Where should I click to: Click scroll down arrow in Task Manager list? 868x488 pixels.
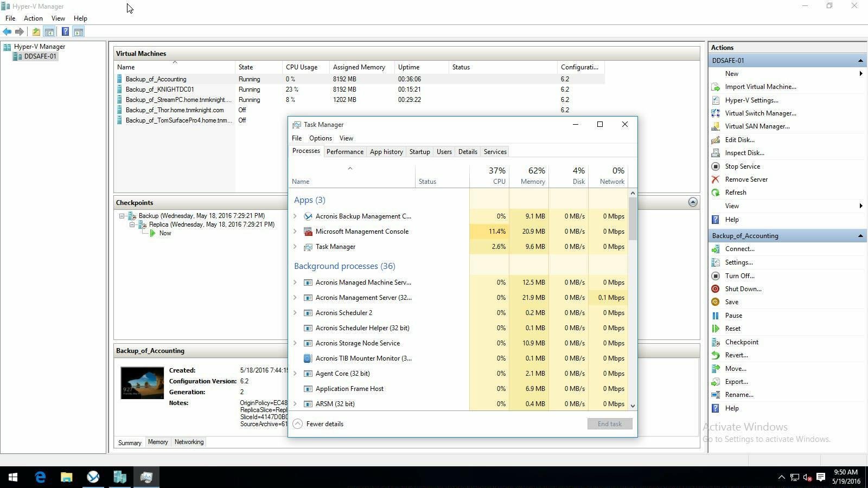pos(633,406)
